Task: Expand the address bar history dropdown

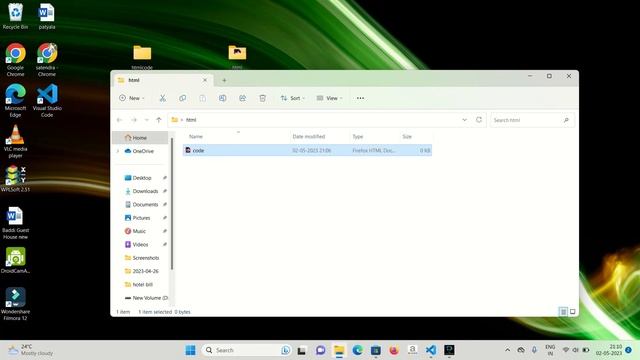Action: coord(464,120)
